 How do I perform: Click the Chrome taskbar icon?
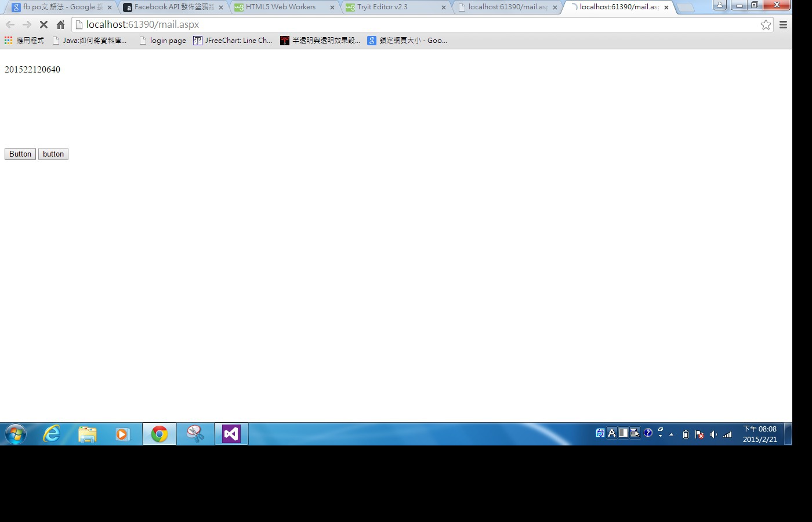(x=159, y=434)
